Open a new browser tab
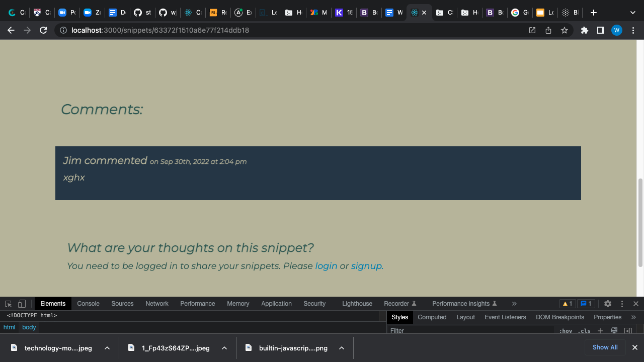 (594, 13)
